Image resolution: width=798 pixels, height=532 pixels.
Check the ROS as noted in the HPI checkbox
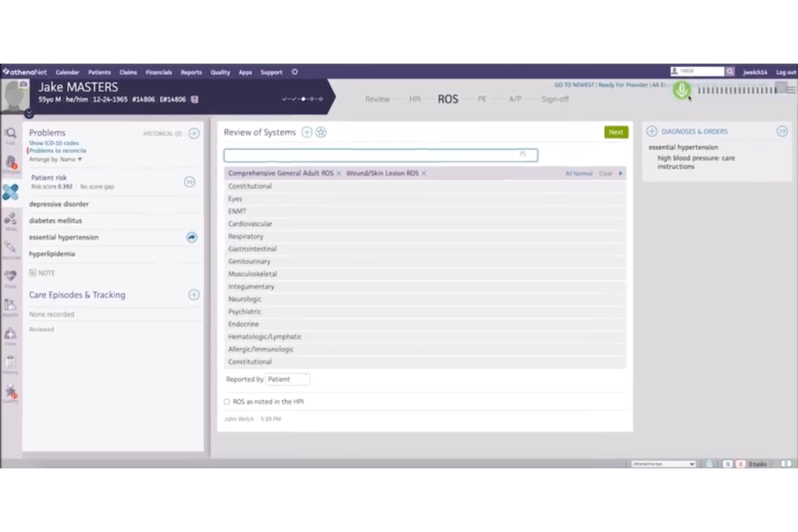[226, 402]
